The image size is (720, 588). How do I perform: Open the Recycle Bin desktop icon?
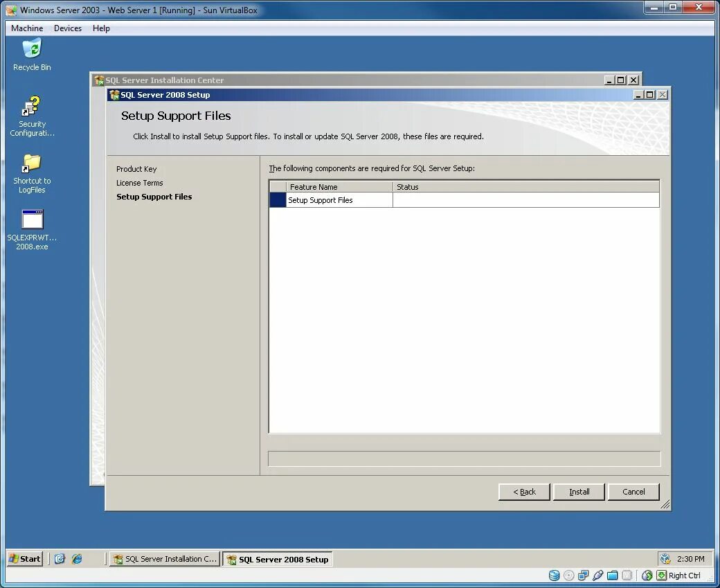32,54
